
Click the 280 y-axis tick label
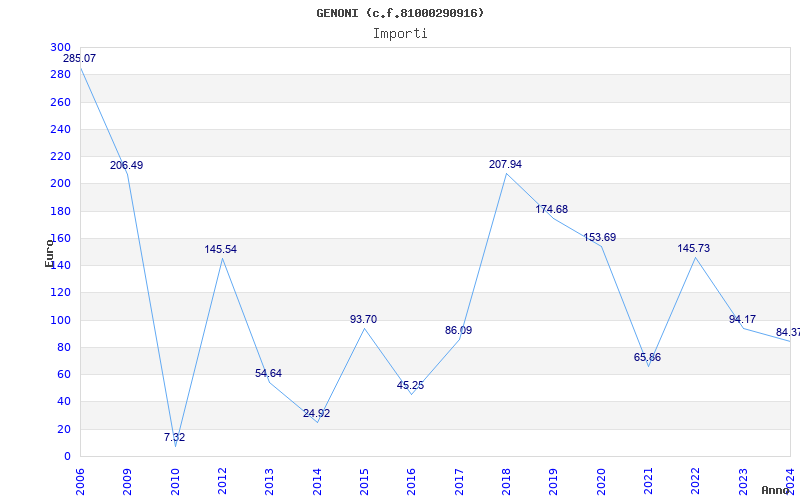(x=61, y=75)
